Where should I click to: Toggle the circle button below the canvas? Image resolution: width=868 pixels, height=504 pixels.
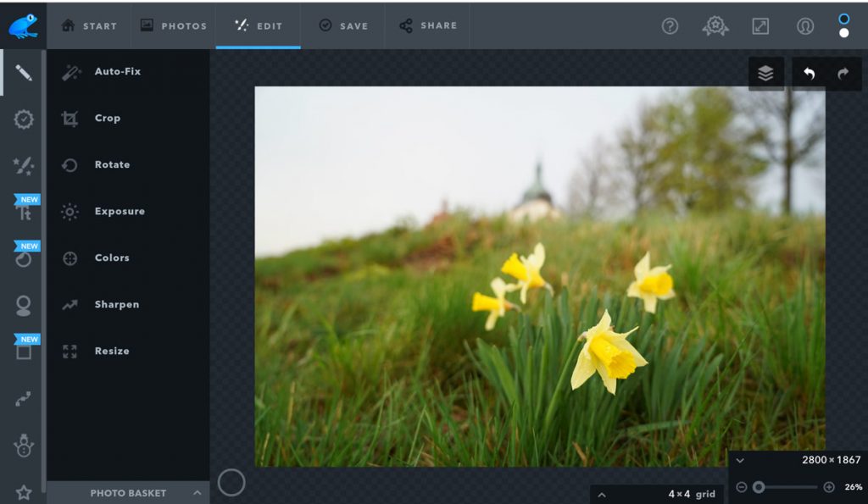click(231, 483)
